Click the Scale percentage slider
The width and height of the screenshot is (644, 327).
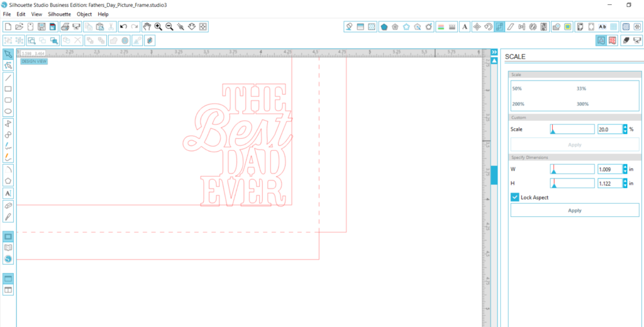point(571,129)
